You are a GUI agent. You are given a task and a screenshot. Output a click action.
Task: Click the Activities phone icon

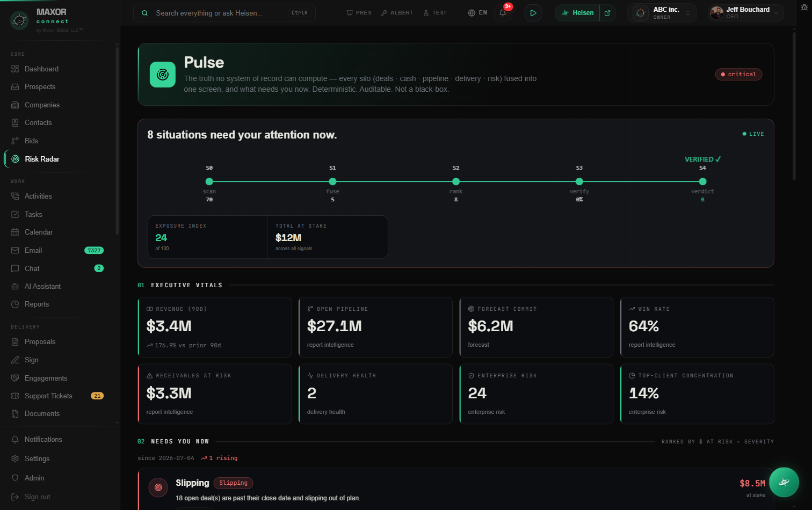(15, 196)
